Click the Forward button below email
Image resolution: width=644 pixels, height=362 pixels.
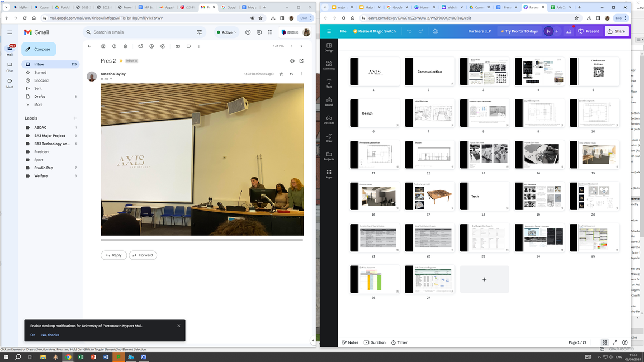[x=143, y=255]
